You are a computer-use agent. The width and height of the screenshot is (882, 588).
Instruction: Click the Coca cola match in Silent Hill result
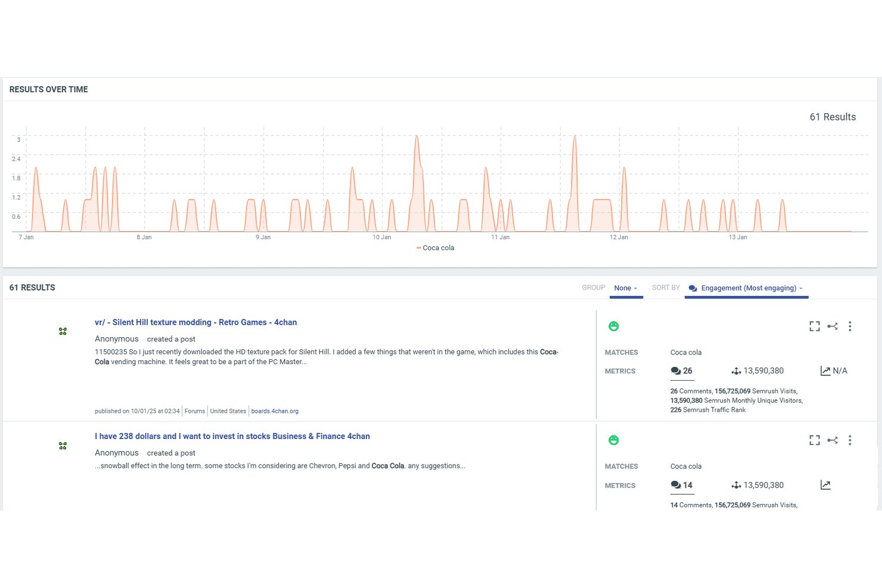point(686,353)
